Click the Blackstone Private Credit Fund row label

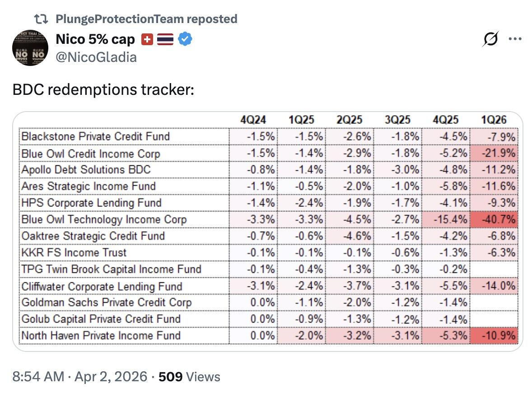(x=96, y=136)
